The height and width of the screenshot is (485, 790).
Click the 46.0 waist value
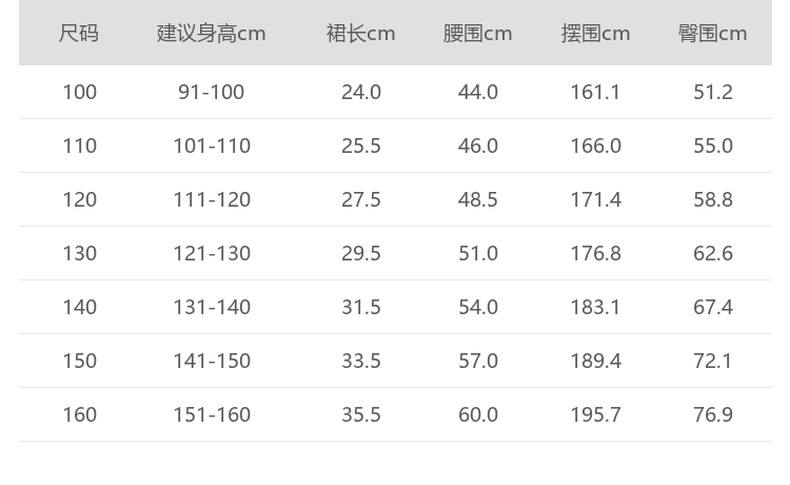[x=478, y=146]
